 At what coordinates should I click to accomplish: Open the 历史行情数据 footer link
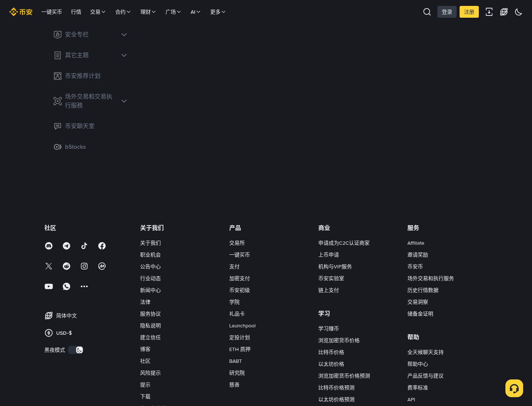tap(423, 290)
